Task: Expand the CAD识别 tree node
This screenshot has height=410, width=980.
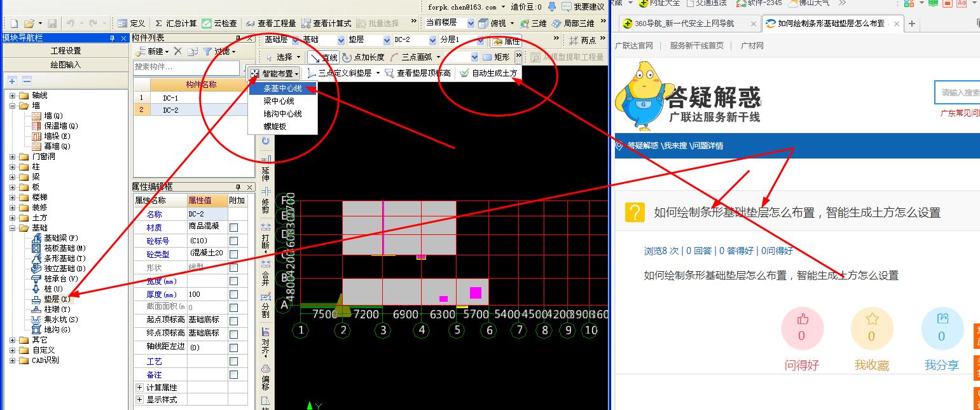Action: tap(13, 360)
